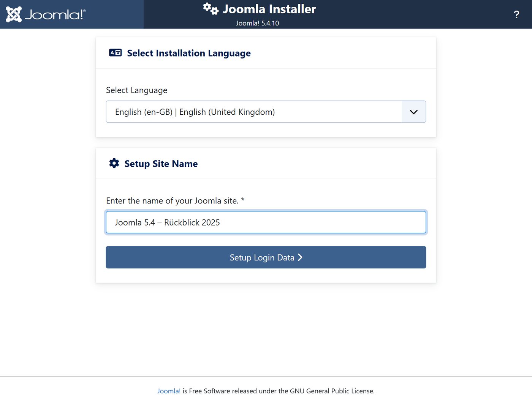The width and height of the screenshot is (532, 404).
Task: Click the 'Enter the name of your Joomla site' label
Action: pyautogui.click(x=175, y=201)
